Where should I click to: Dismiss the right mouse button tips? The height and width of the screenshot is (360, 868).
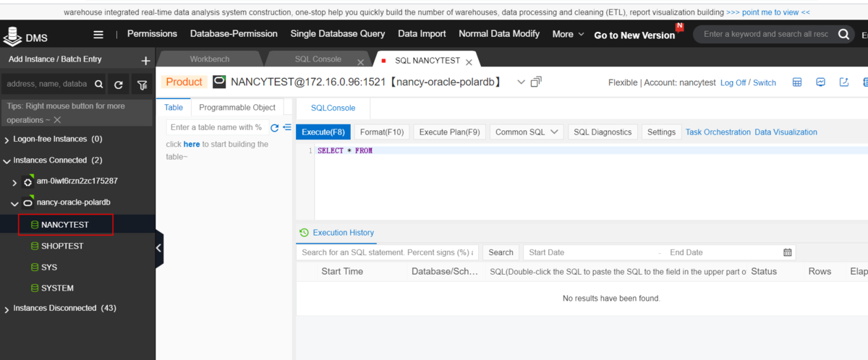point(57,120)
